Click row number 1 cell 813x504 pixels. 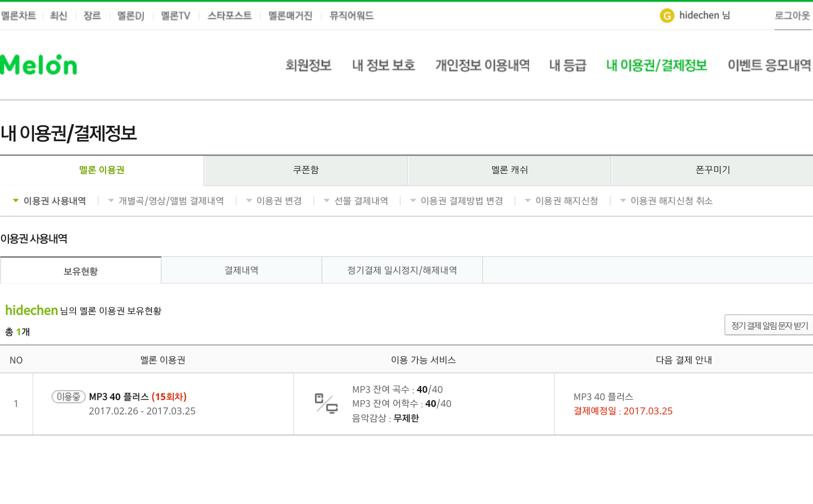click(x=16, y=404)
